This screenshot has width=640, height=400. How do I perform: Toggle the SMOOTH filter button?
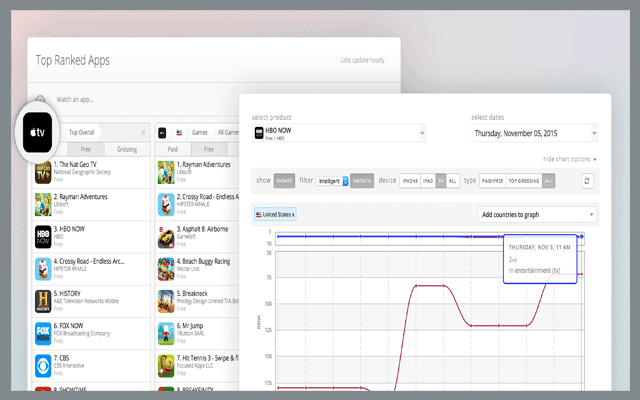pyautogui.click(x=362, y=181)
